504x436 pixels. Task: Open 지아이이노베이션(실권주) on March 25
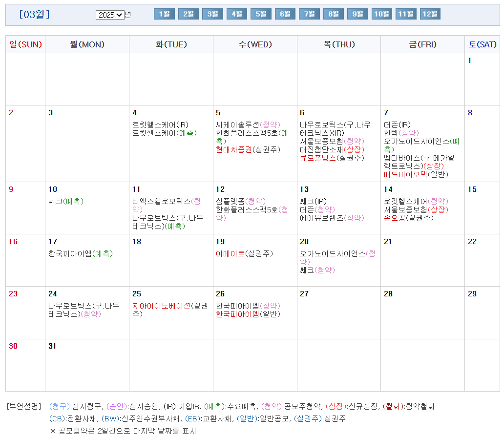170,310
